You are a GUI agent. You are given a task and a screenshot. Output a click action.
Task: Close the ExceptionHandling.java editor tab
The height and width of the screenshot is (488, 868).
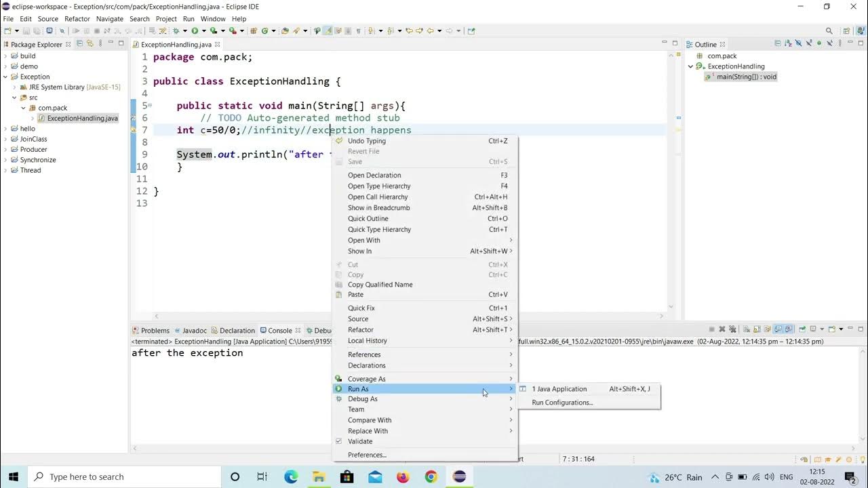(217, 45)
